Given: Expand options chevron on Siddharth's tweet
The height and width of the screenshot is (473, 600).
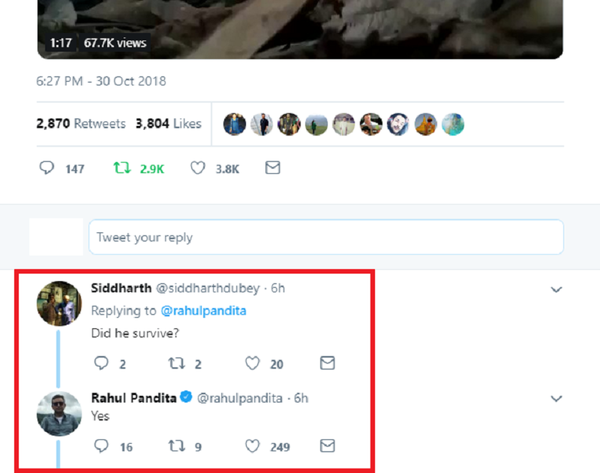Looking at the screenshot, I should [556, 289].
